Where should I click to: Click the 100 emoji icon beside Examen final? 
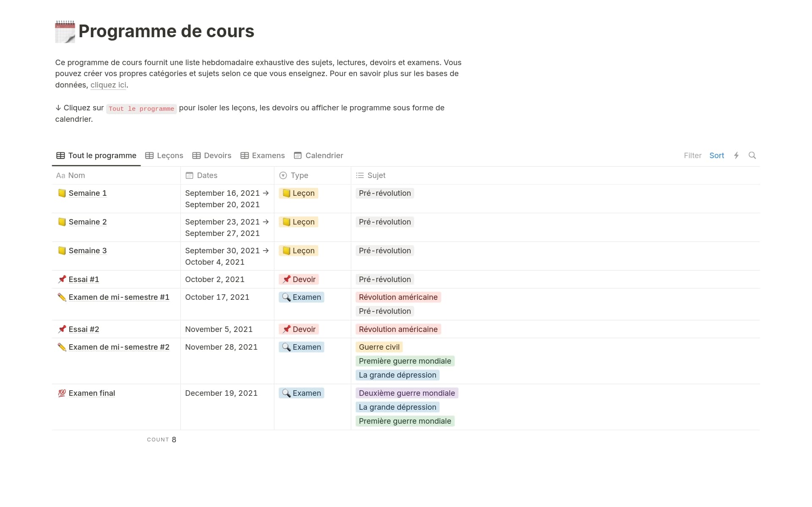[x=62, y=393]
